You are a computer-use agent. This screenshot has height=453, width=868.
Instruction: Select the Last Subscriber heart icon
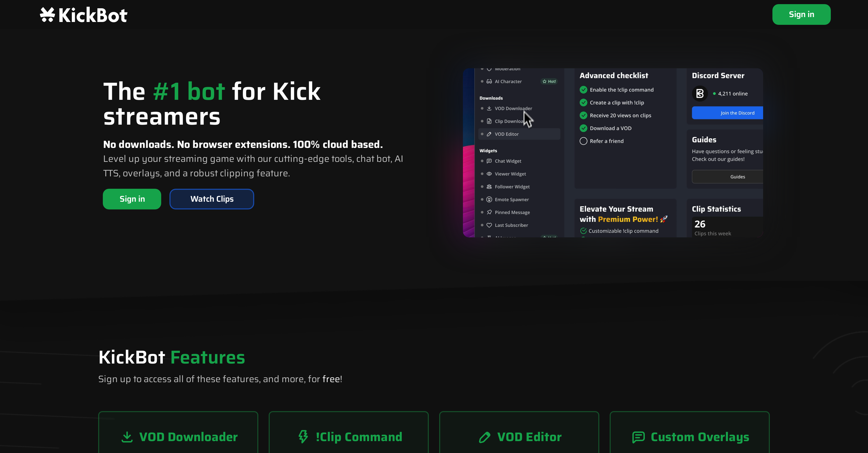pyautogui.click(x=489, y=225)
